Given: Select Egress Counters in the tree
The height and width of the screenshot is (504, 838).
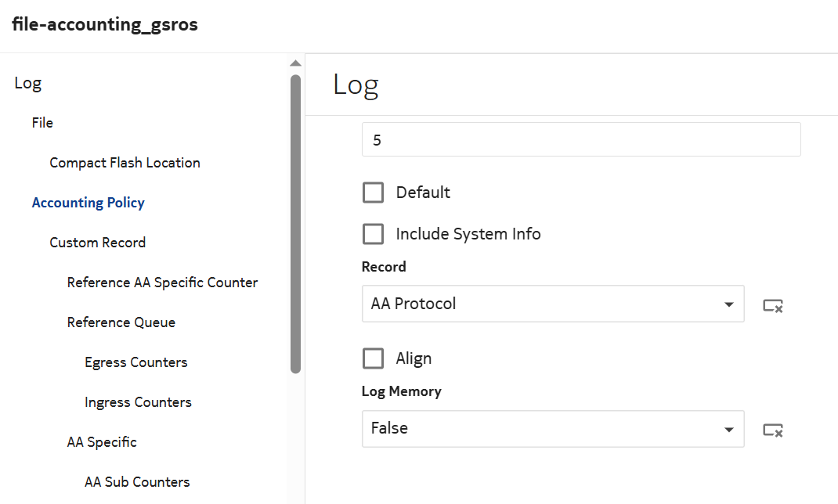Looking at the screenshot, I should pyautogui.click(x=135, y=362).
